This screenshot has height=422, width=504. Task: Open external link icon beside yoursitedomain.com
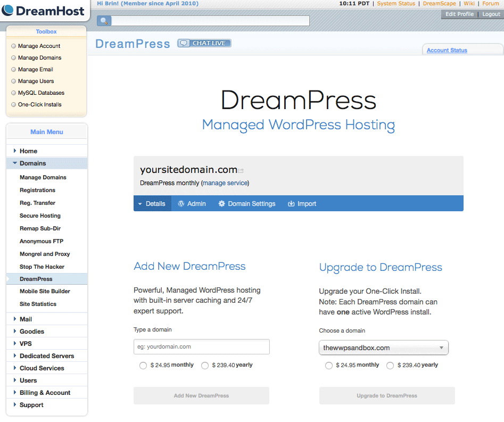coord(241,171)
